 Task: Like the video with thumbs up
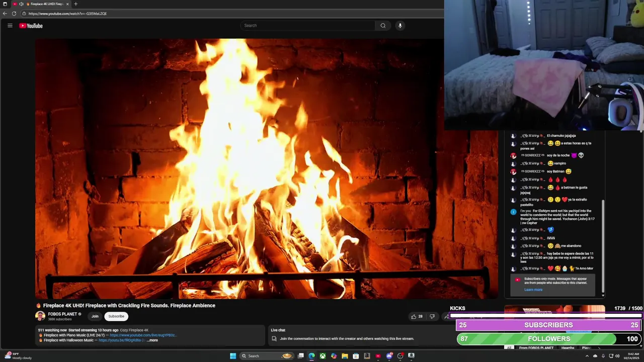coord(417,316)
